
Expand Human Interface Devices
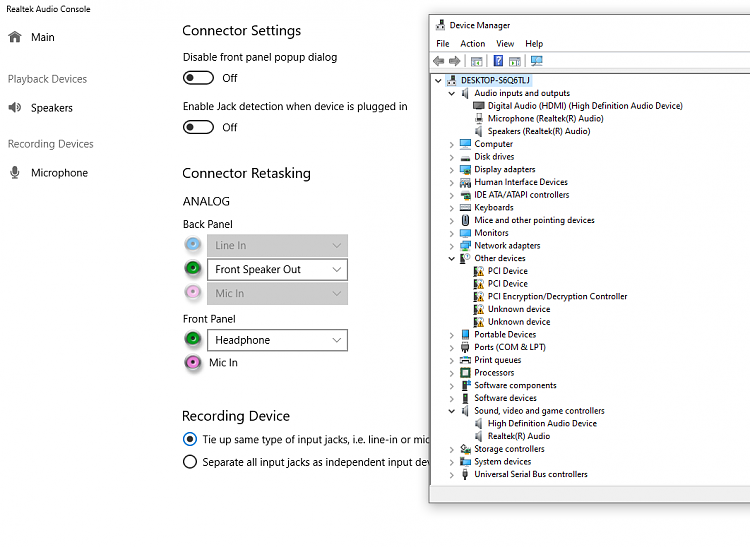click(452, 182)
